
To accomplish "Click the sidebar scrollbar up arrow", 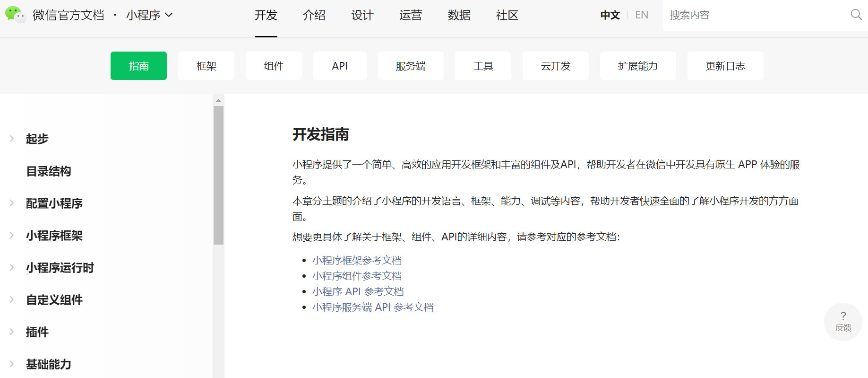I will click(218, 100).
